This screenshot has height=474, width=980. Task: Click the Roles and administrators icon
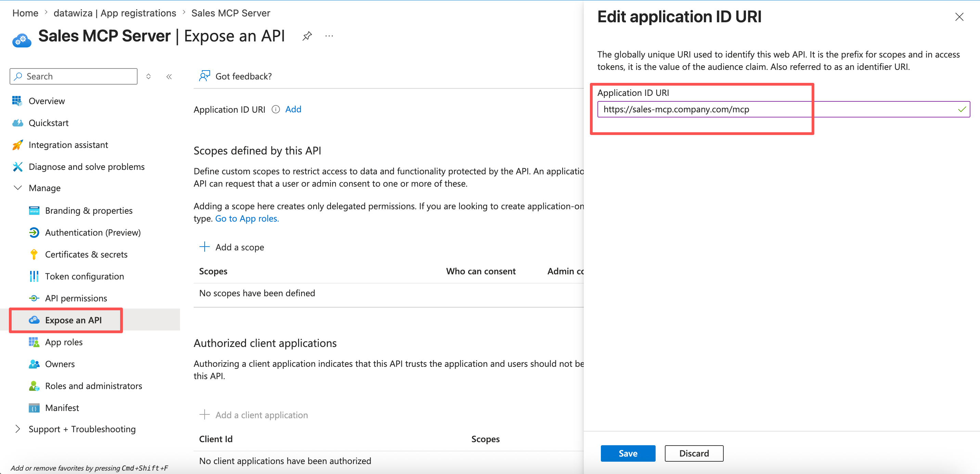point(34,386)
